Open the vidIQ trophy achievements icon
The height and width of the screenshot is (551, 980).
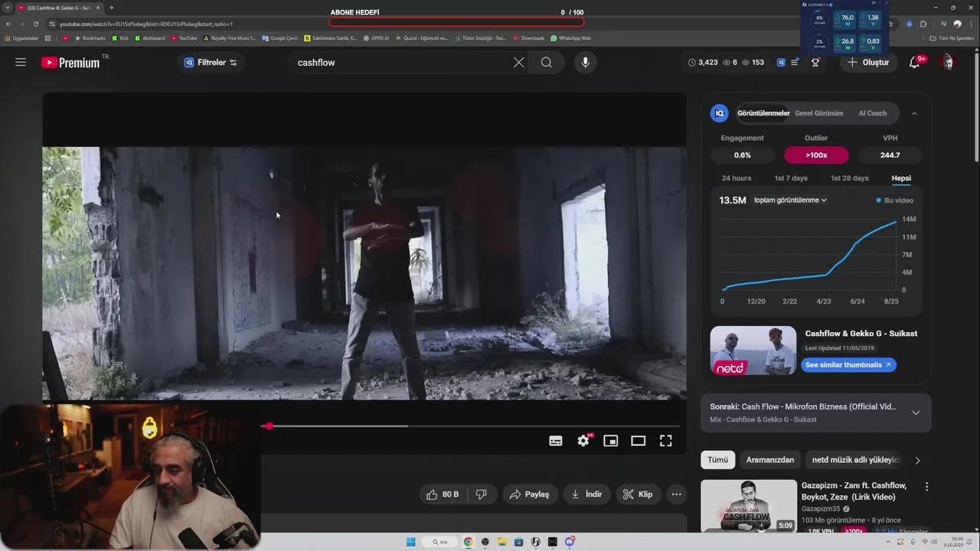[x=815, y=63]
